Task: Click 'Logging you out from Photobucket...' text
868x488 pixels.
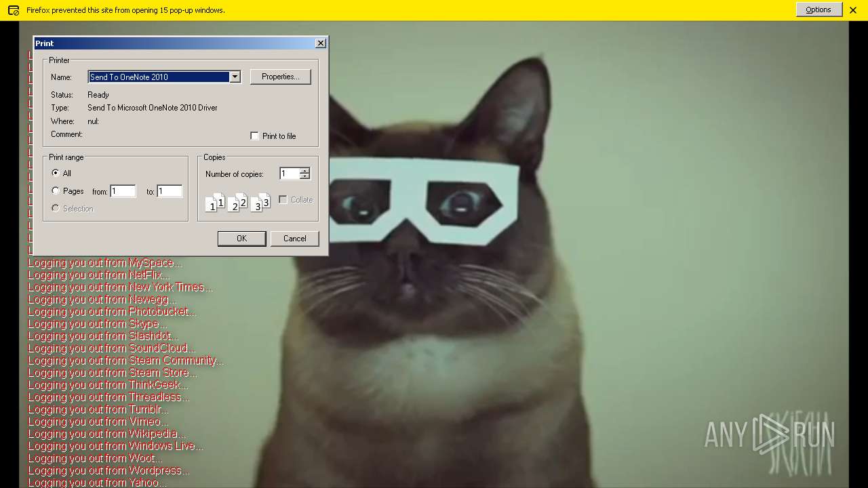Action: [x=113, y=312]
